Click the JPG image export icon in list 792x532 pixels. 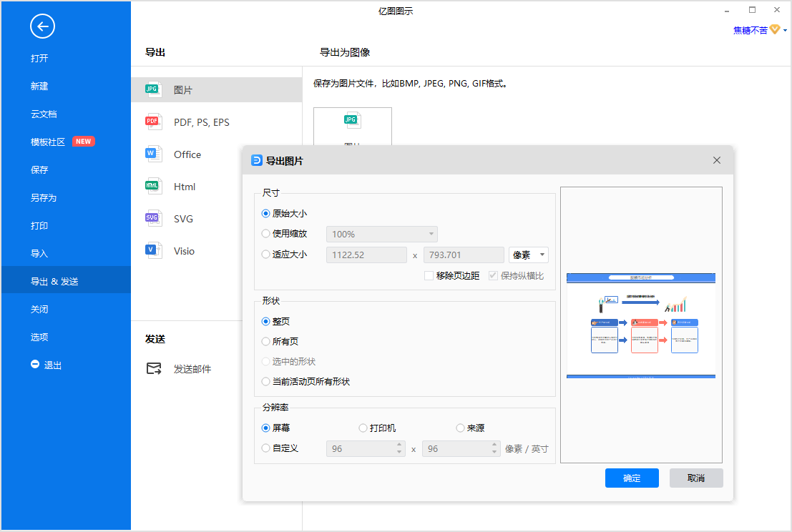point(153,90)
